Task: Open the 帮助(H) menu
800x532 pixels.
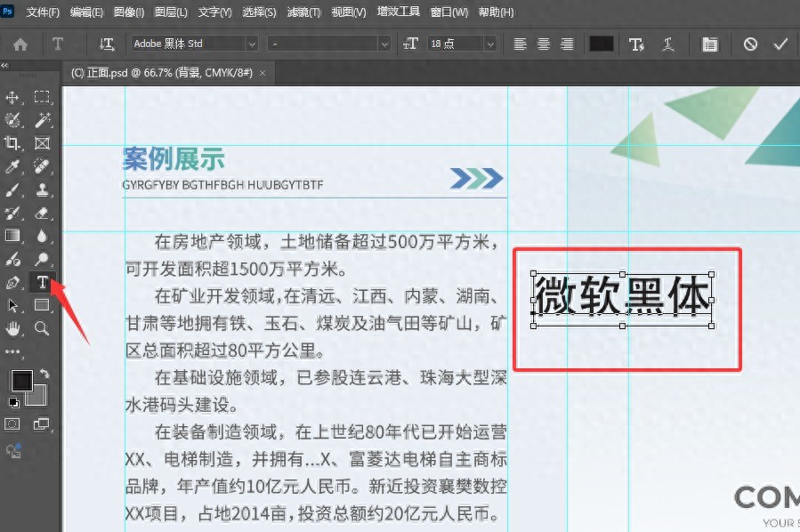Action: click(x=496, y=12)
